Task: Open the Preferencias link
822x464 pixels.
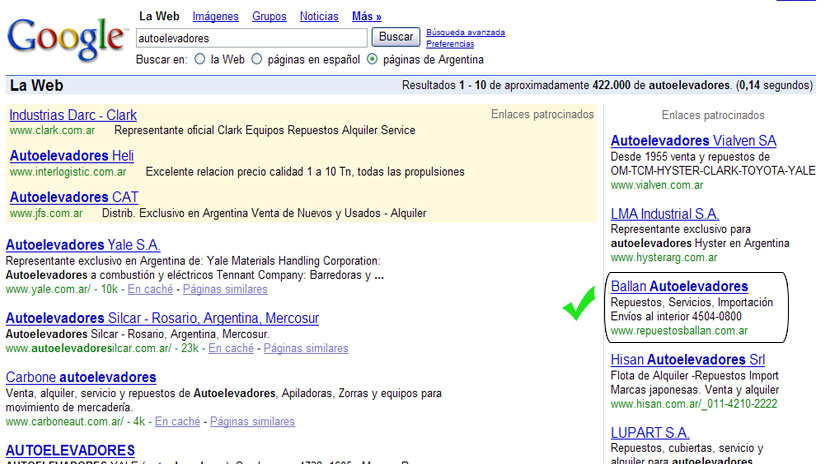Action: click(x=450, y=44)
